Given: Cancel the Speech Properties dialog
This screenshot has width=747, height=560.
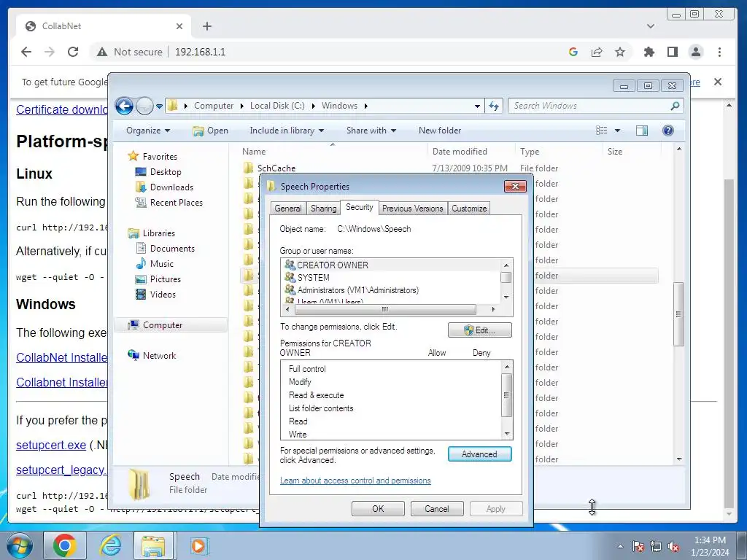Looking at the screenshot, I should click(x=437, y=508).
